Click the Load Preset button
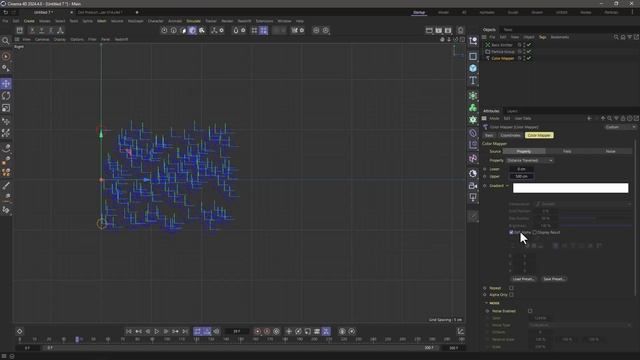This screenshot has width=640, height=360. coord(523,279)
